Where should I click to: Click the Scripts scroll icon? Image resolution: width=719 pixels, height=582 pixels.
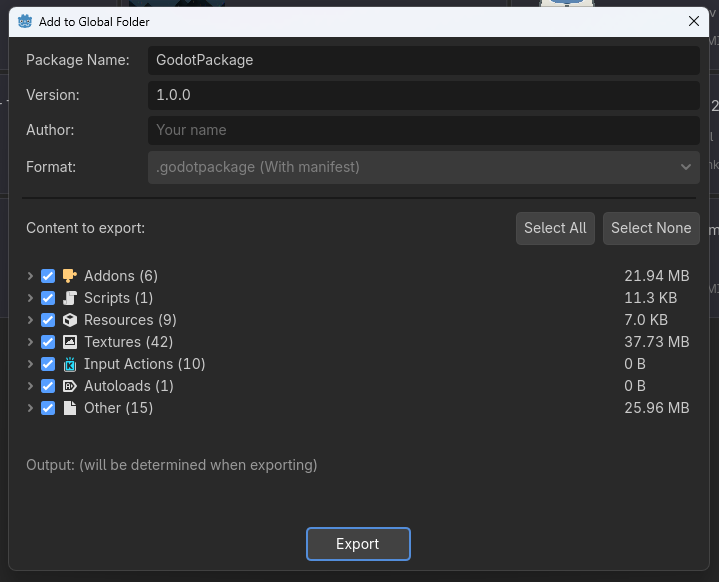coord(70,298)
